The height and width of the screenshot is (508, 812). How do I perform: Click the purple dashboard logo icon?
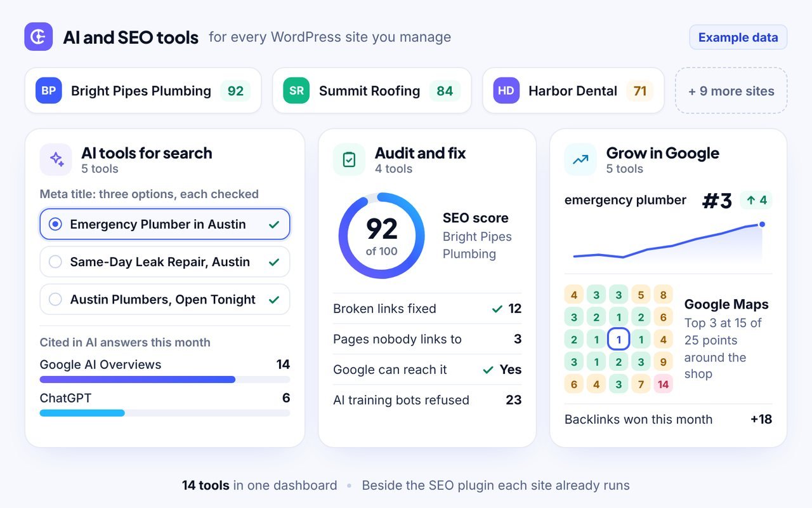coord(38,37)
